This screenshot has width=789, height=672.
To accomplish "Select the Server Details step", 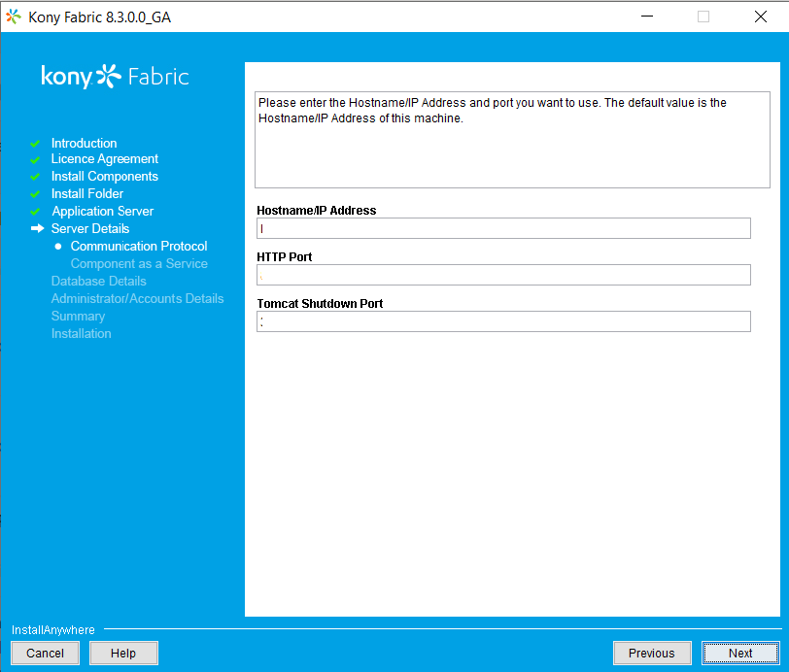I will point(90,228).
